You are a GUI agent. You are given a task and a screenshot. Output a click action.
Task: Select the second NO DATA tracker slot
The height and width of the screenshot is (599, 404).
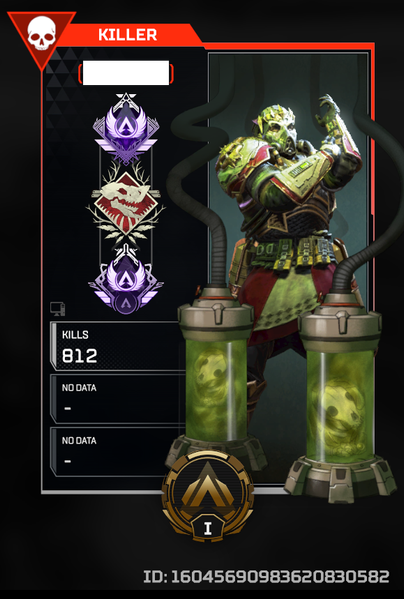[116, 452]
